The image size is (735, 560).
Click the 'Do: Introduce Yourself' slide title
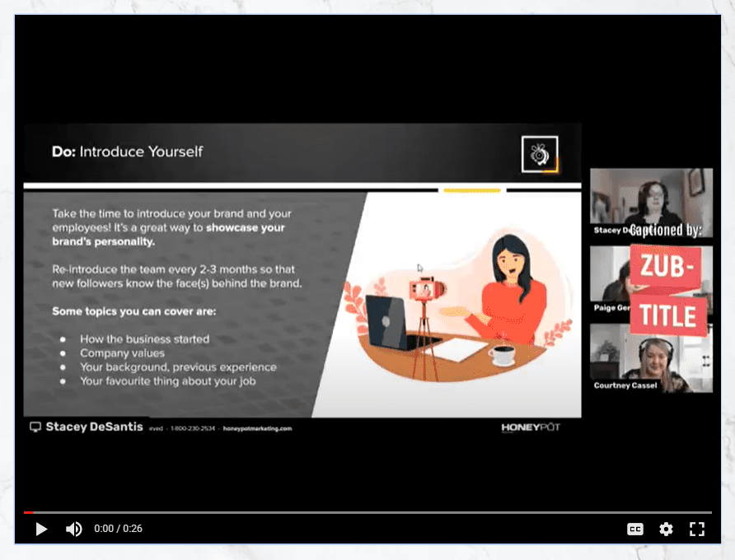[x=127, y=152]
